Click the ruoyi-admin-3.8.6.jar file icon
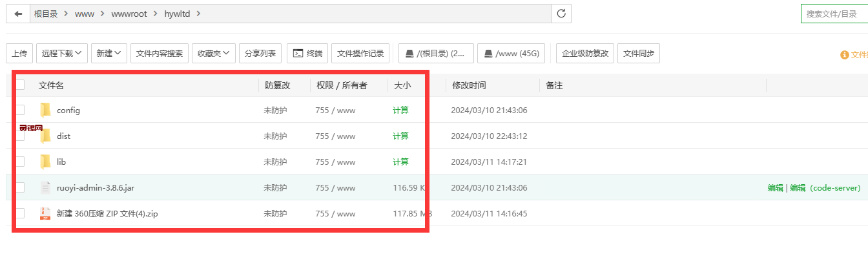This screenshot has height=263, width=868. [45, 187]
